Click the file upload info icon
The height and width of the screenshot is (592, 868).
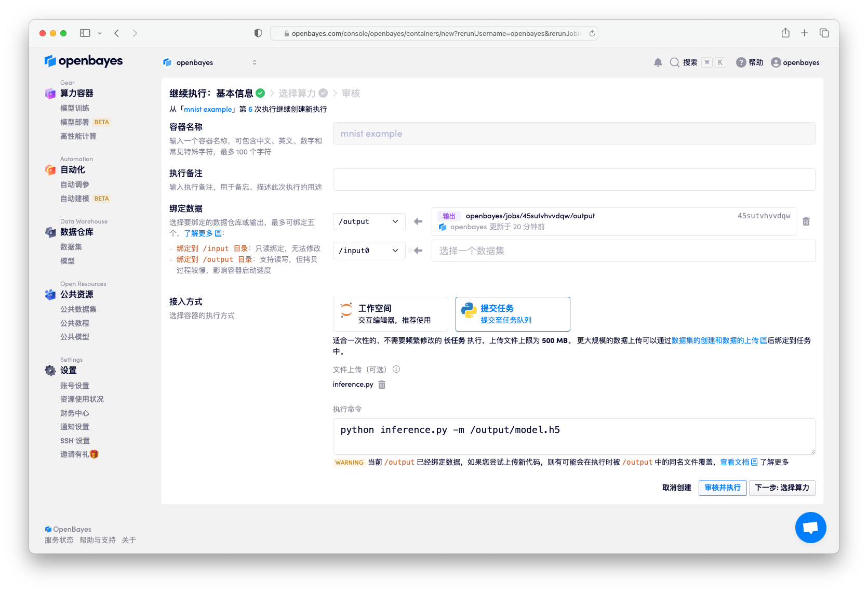click(x=396, y=370)
